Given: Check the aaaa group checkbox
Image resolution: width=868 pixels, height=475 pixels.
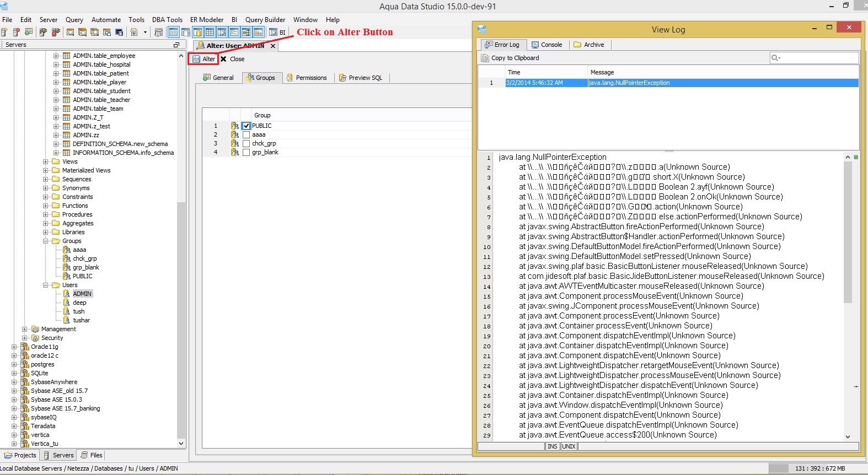Looking at the screenshot, I should [x=247, y=134].
